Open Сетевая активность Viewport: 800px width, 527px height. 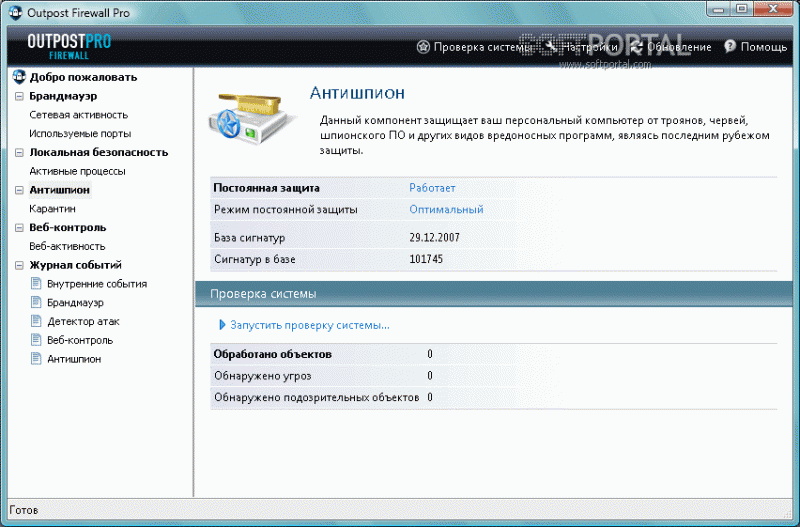click(79, 115)
